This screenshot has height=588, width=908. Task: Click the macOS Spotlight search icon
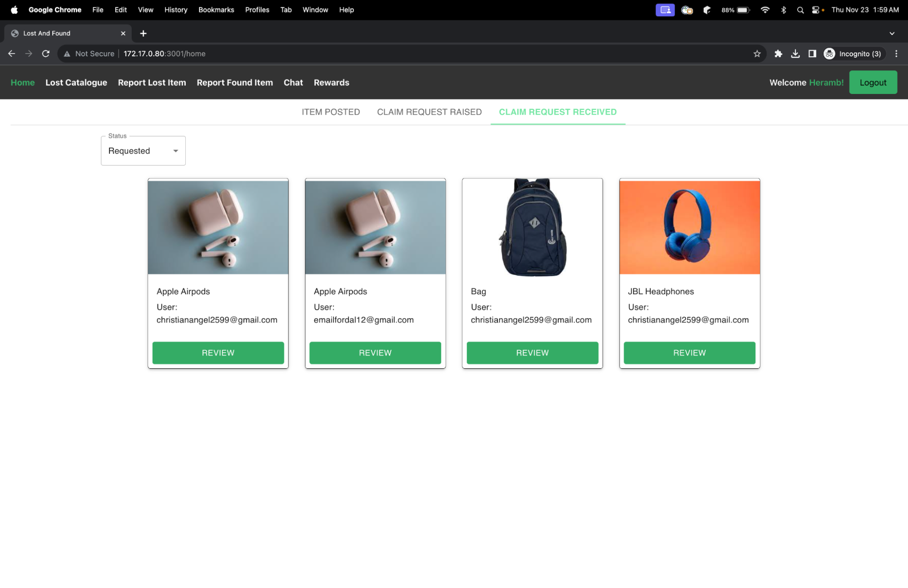[x=800, y=10]
